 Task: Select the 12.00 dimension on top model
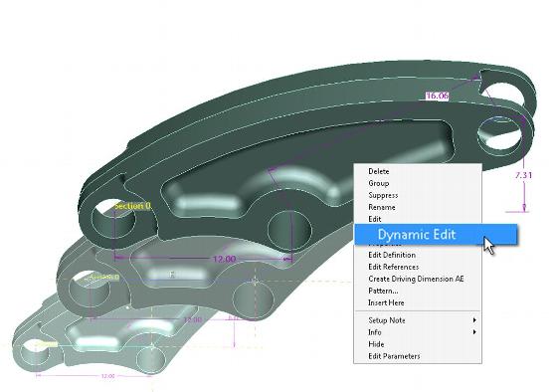[x=224, y=259]
